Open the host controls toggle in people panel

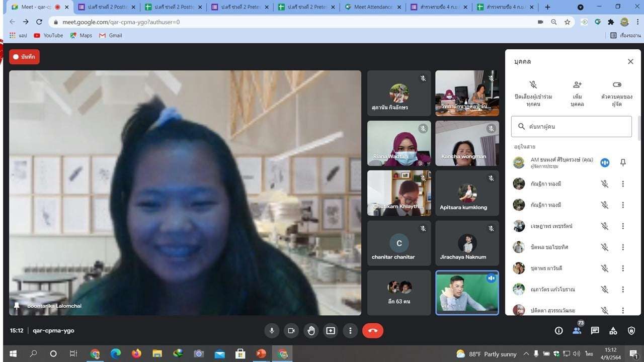pyautogui.click(x=617, y=85)
